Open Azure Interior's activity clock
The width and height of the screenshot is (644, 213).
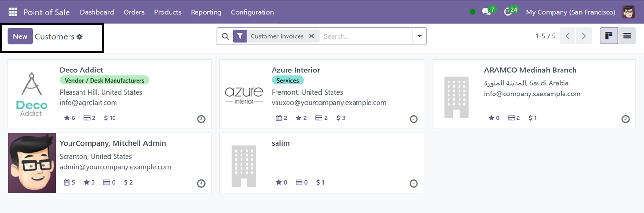click(x=414, y=119)
